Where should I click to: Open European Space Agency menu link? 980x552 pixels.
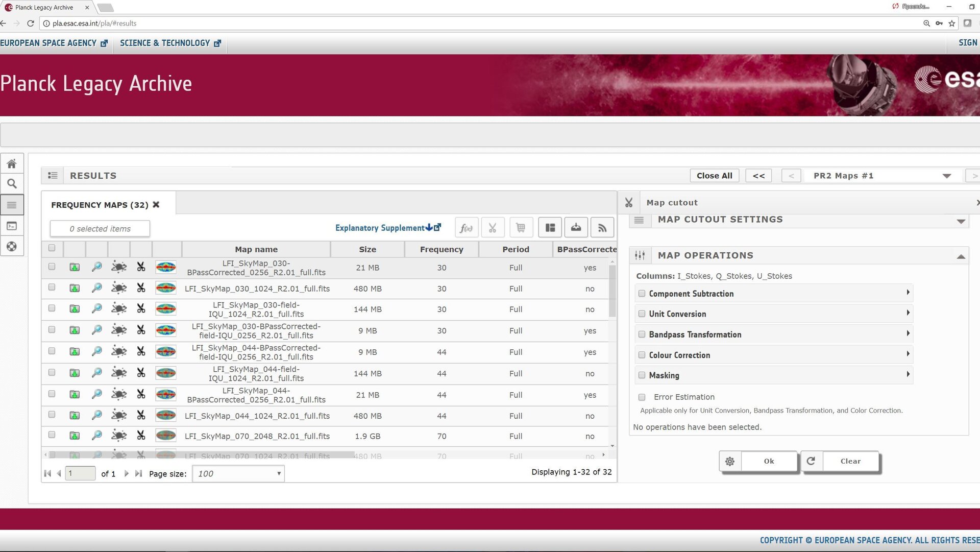54,43
